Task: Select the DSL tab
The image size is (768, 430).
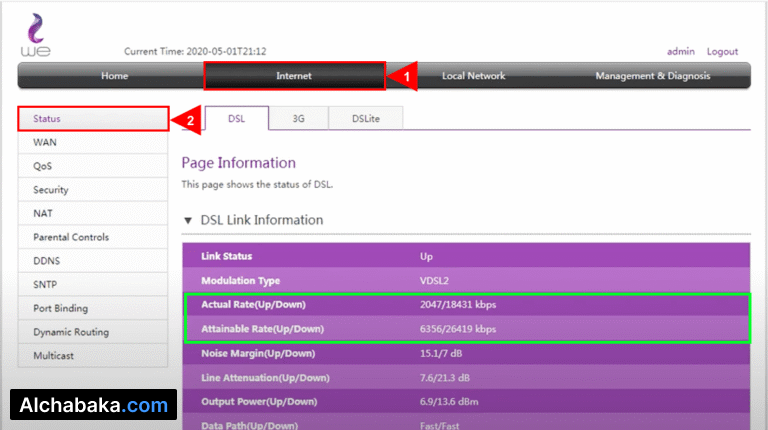Action: 236,118
